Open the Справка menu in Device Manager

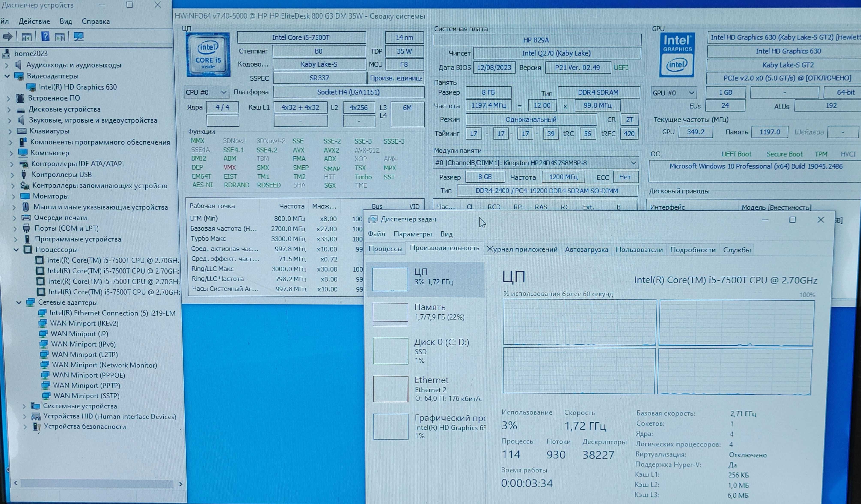click(96, 21)
